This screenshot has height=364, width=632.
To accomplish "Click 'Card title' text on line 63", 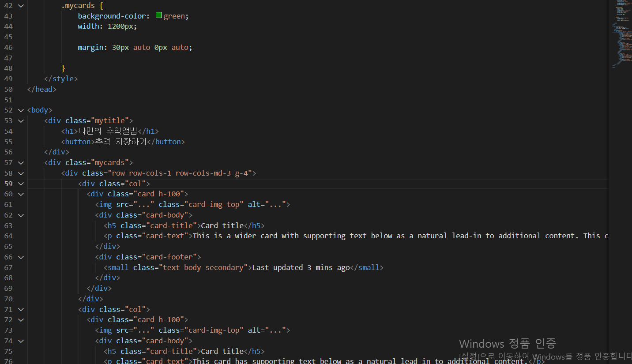I will coord(222,225).
